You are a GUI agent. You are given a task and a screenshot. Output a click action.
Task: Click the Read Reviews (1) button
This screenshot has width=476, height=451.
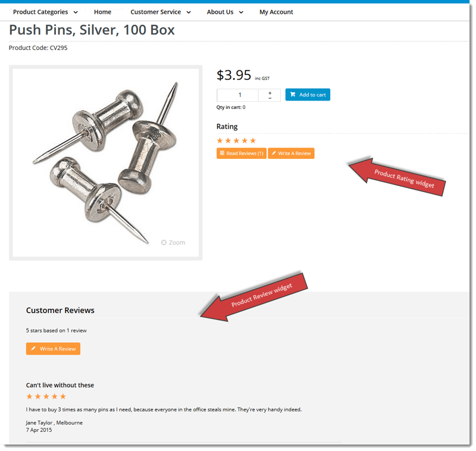click(x=242, y=154)
